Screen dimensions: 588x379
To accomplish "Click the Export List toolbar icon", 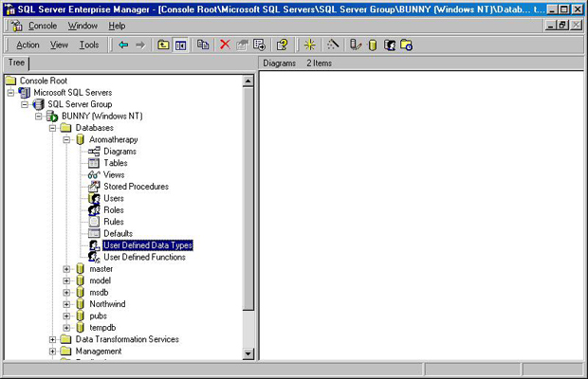I will pyautogui.click(x=260, y=45).
